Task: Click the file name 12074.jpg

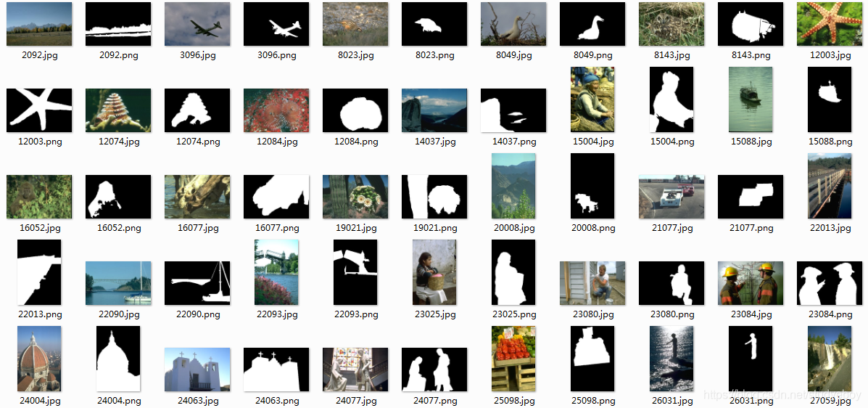Action: coord(118,142)
